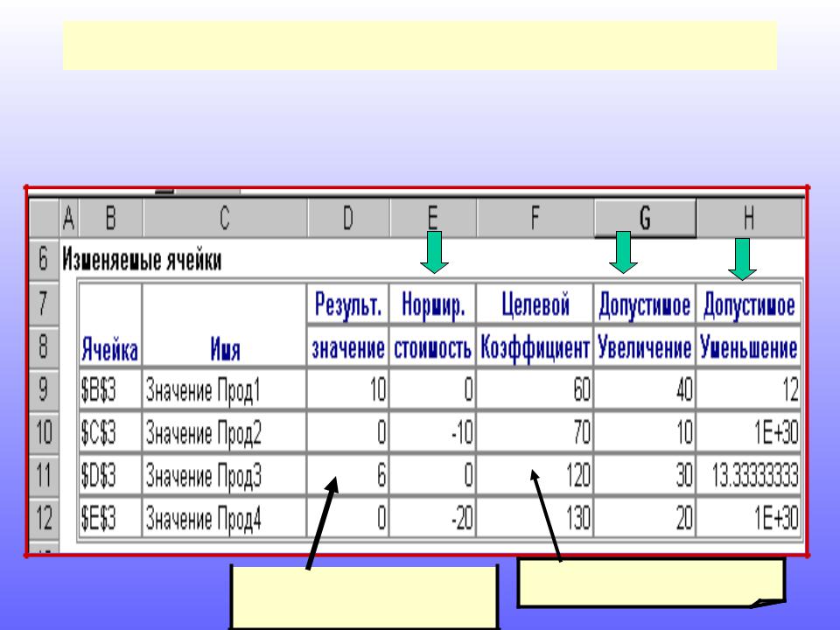
Task: Select objective coefficient 70 cell
Action: [x=535, y=432]
